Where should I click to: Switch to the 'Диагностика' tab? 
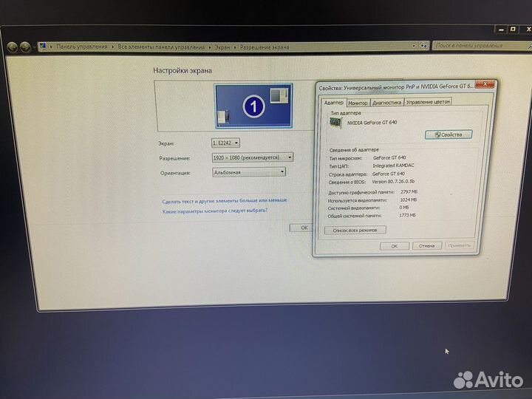(x=386, y=103)
